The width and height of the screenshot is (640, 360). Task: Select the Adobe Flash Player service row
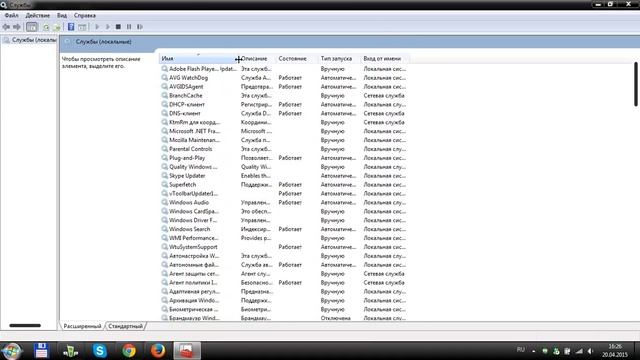pos(284,69)
